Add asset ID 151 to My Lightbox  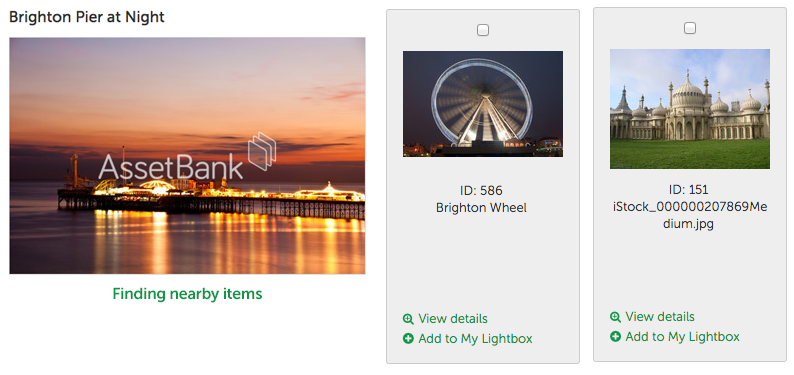tap(682, 337)
